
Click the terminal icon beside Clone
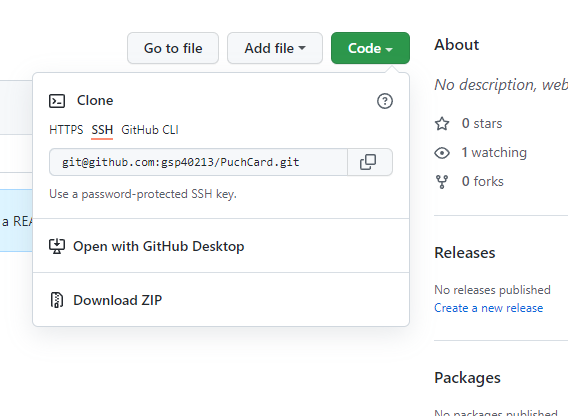tap(57, 101)
